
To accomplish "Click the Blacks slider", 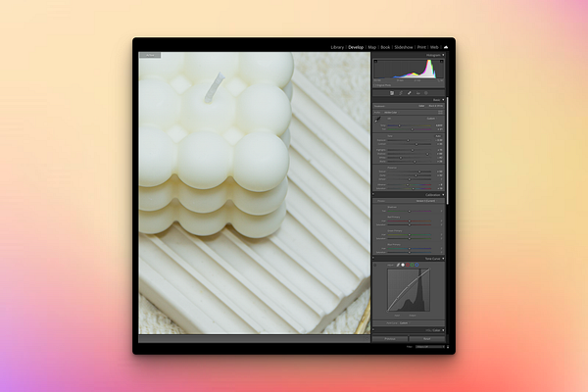I will [409, 162].
